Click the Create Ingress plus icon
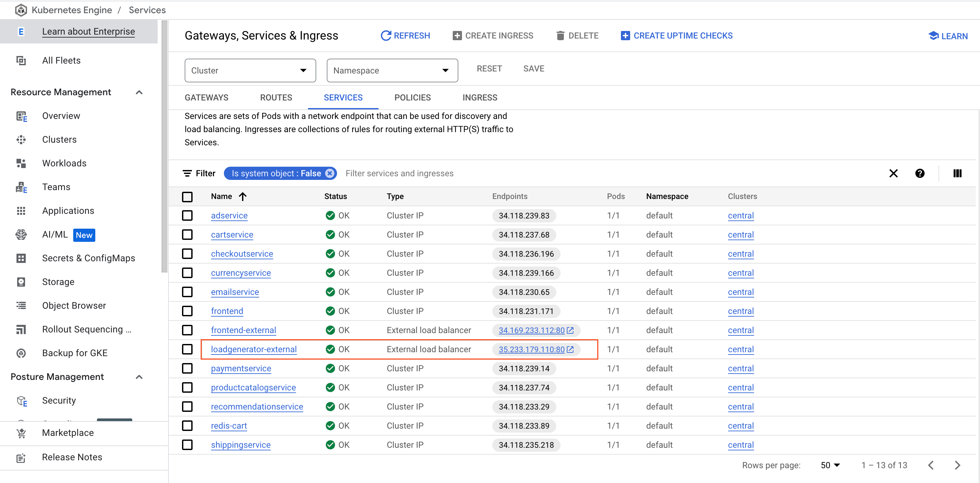The width and height of the screenshot is (980, 483). coord(457,36)
